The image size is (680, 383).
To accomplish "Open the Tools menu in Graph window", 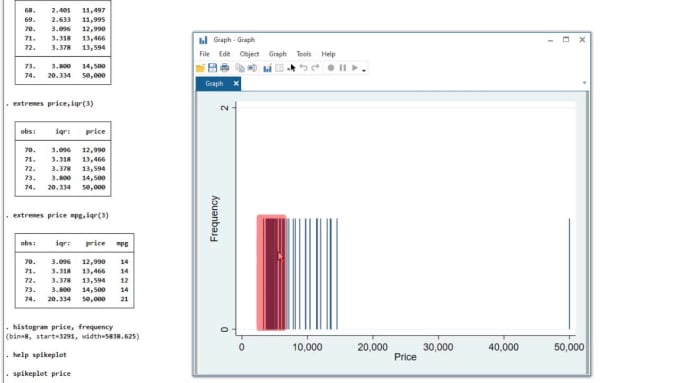I will coord(304,54).
